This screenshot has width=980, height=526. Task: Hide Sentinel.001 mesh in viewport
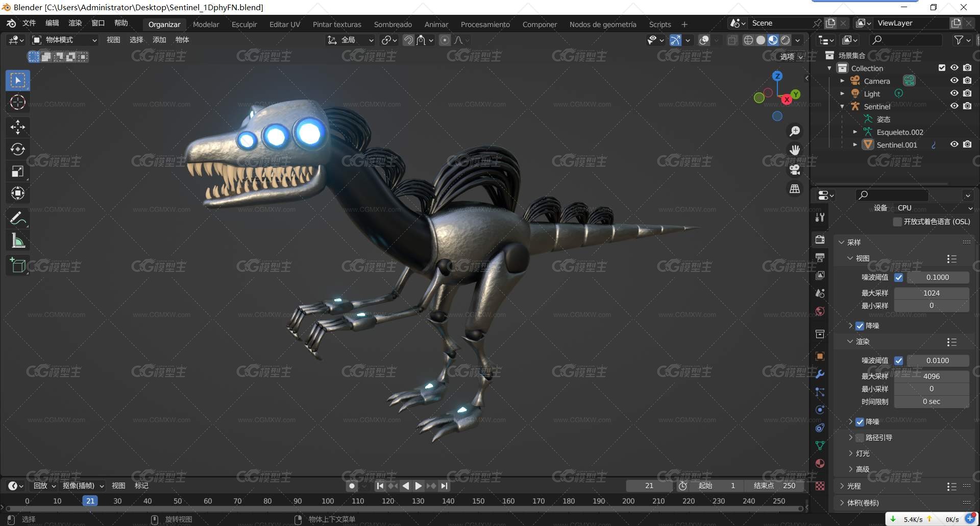tap(954, 144)
